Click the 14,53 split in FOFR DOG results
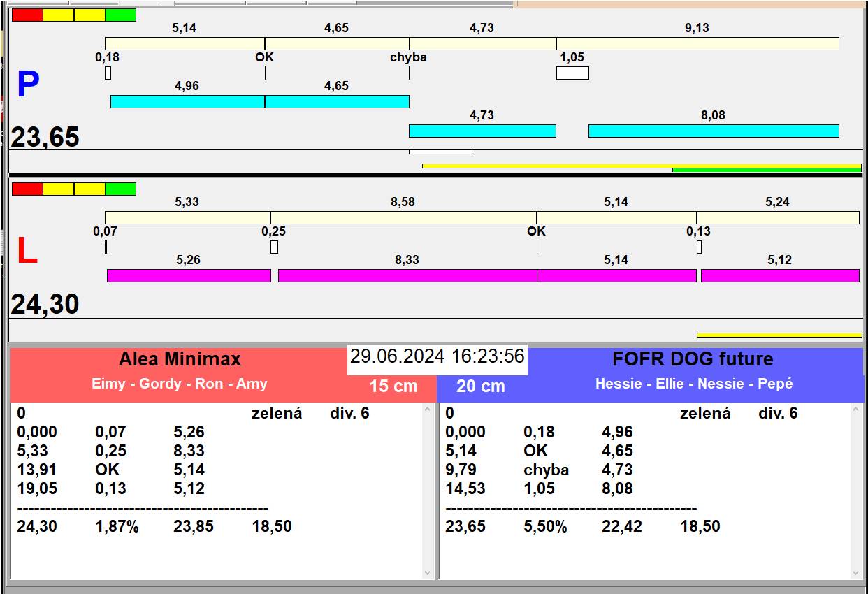The image size is (868, 594). (465, 488)
